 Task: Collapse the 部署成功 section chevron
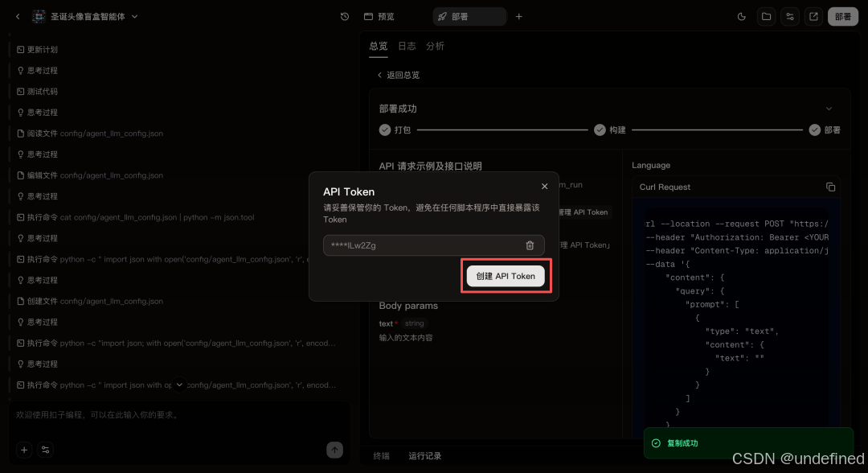pyautogui.click(x=829, y=109)
